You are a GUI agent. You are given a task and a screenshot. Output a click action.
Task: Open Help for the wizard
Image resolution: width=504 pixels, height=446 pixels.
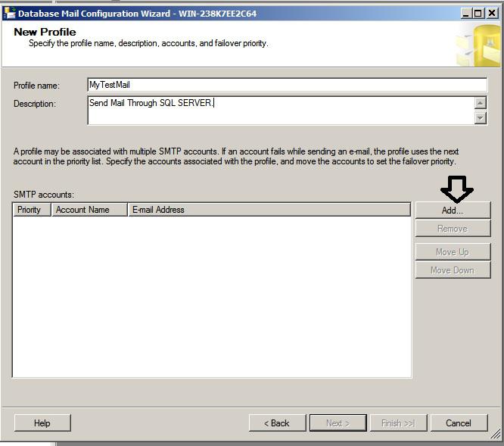pyautogui.click(x=42, y=423)
